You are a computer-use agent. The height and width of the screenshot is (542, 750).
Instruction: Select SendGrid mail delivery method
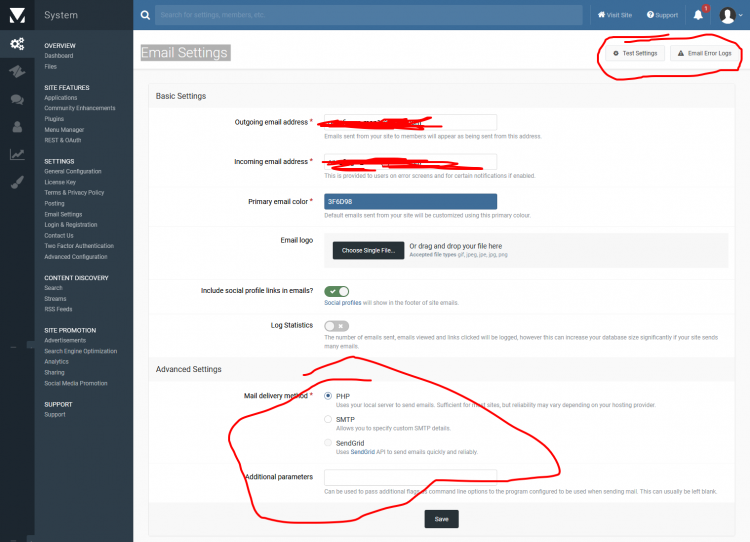pyautogui.click(x=328, y=442)
